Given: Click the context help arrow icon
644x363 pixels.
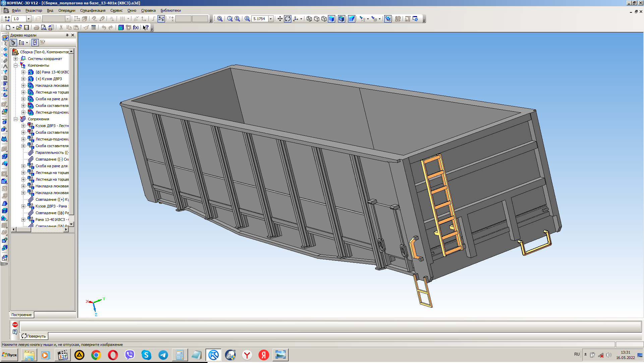Looking at the screenshot, I should coord(145,27).
